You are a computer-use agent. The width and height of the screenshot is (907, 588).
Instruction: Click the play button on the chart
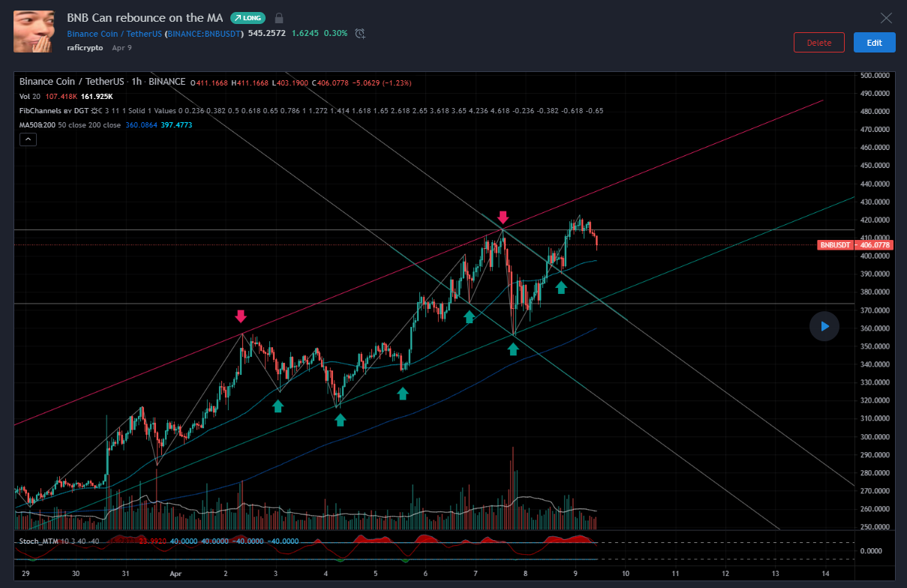[x=824, y=326]
